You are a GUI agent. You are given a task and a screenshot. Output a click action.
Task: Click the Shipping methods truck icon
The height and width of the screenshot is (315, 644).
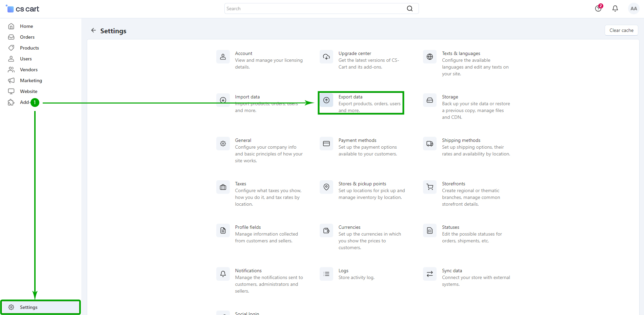tap(430, 144)
